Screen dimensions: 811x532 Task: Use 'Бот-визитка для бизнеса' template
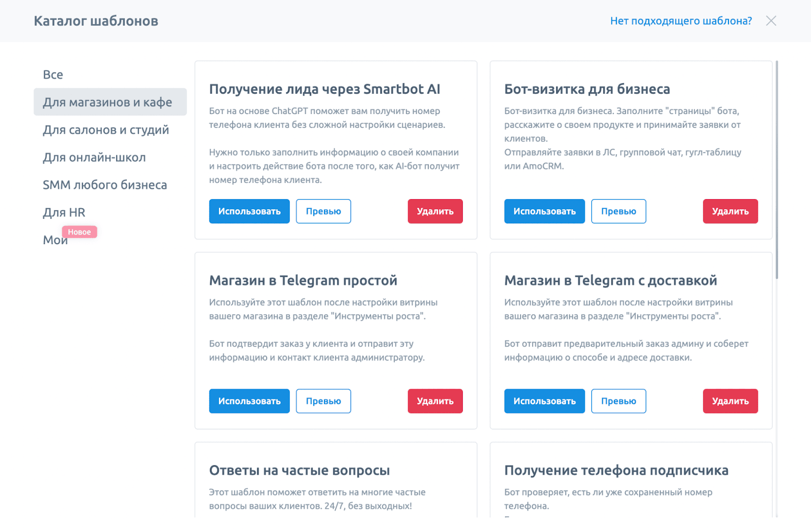point(544,211)
